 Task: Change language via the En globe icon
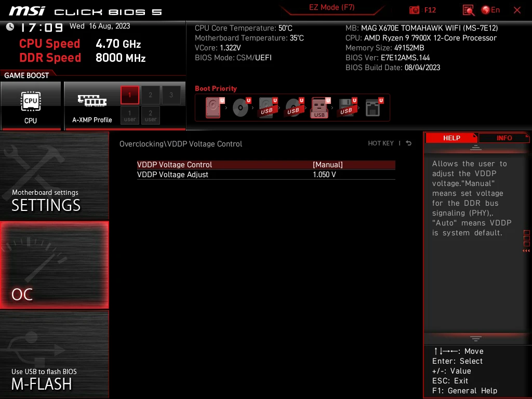pos(490,10)
